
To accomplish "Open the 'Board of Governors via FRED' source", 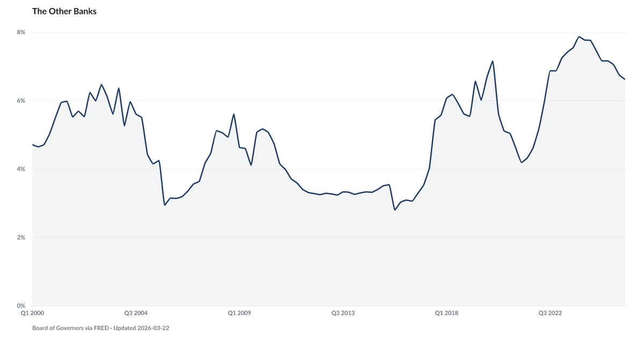I will point(71,327).
